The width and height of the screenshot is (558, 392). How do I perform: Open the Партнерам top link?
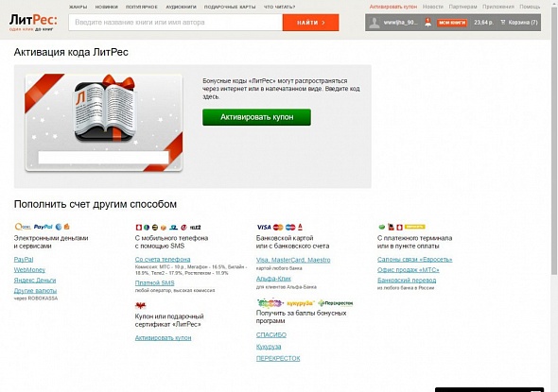(462, 7)
